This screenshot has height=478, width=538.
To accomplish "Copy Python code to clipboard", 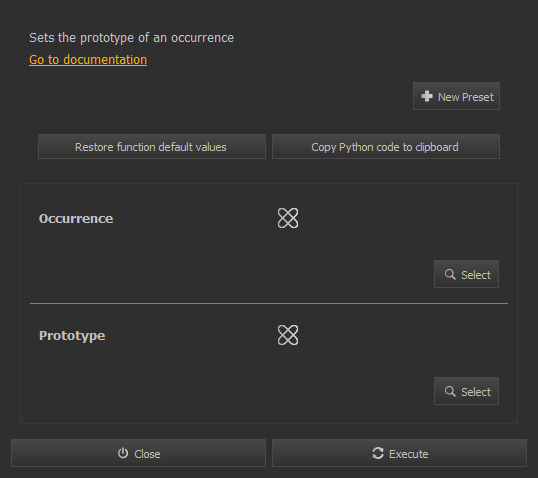I will tap(386, 147).
